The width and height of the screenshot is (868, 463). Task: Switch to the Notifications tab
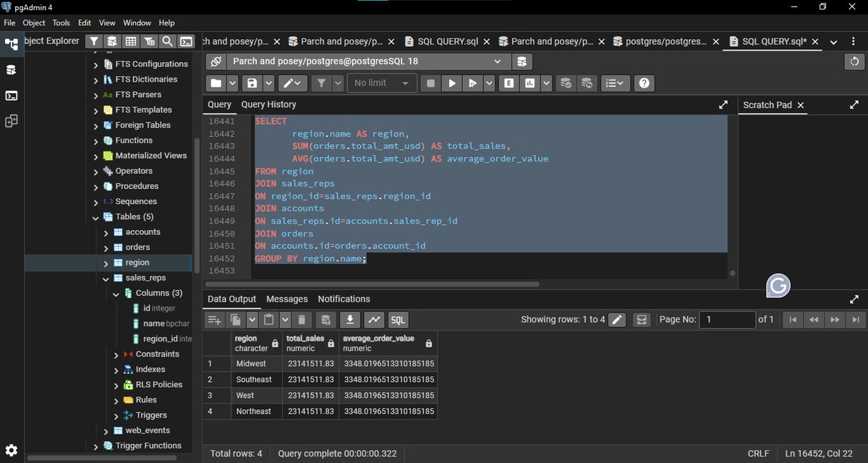click(x=344, y=299)
